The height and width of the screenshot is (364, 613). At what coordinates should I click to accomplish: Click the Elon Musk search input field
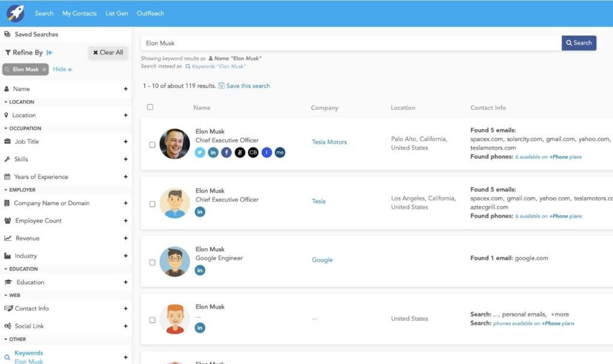point(351,43)
